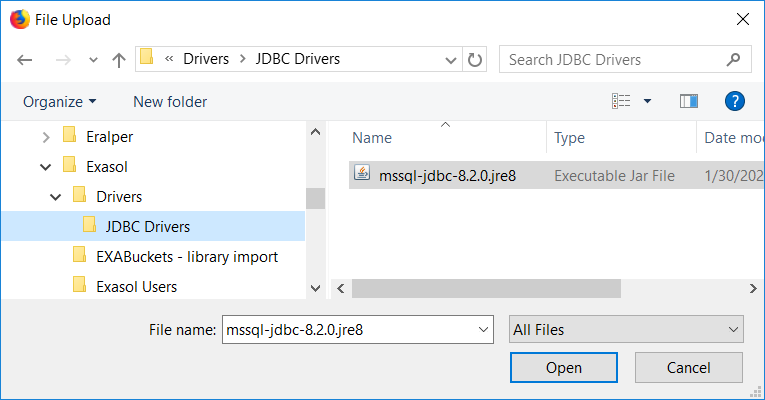The image size is (765, 400).
Task: Click the jar file icon
Action: point(362,173)
